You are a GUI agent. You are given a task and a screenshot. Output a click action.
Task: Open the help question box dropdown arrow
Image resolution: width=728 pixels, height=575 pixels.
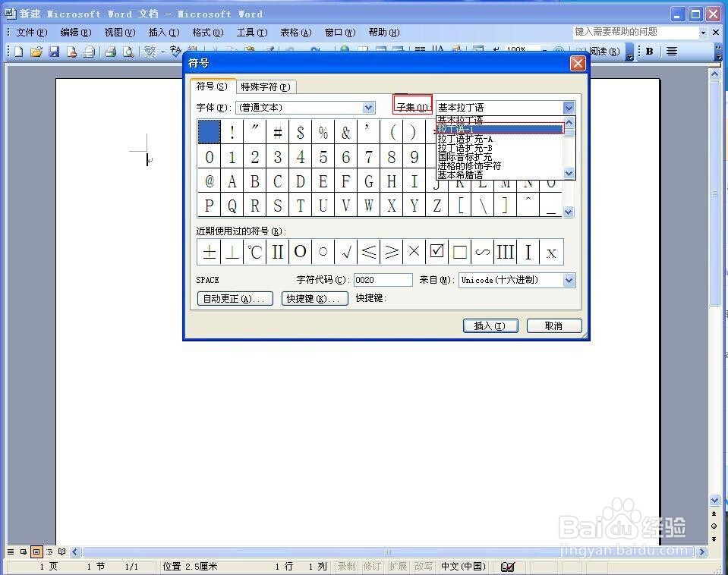pyautogui.click(x=703, y=33)
